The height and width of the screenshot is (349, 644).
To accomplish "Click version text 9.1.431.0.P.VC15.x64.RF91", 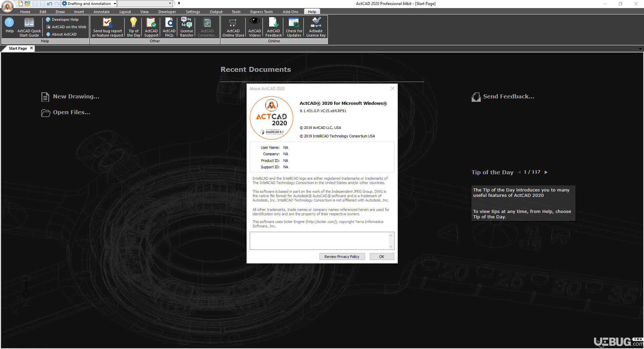I will pyautogui.click(x=323, y=111).
